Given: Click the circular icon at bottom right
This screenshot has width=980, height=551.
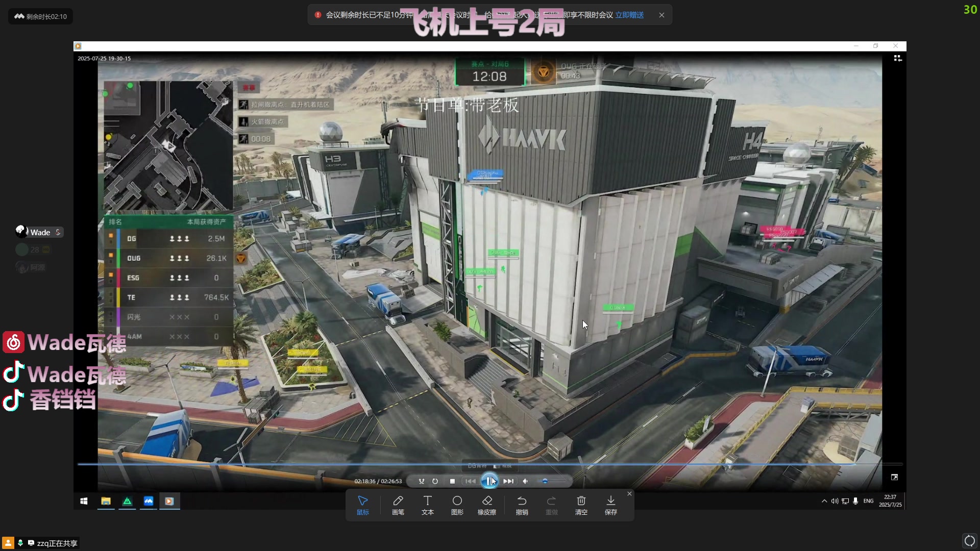Looking at the screenshot, I should pyautogui.click(x=969, y=541).
